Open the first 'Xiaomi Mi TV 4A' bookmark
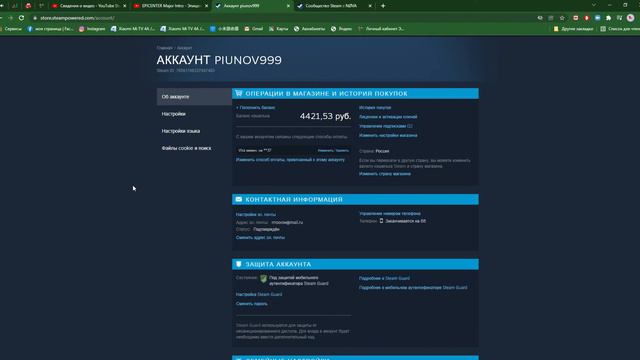This screenshot has width=640, height=360. click(x=133, y=29)
